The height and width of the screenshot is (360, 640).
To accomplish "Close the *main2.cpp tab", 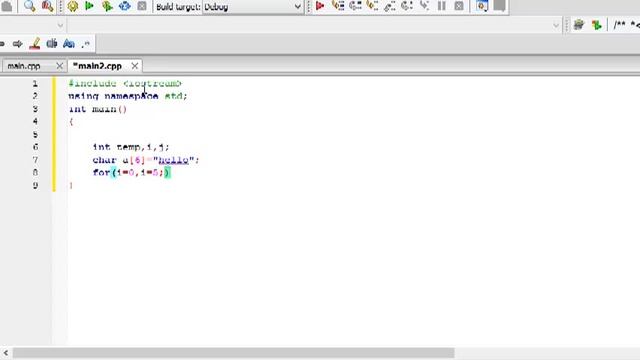I will pos(135,66).
